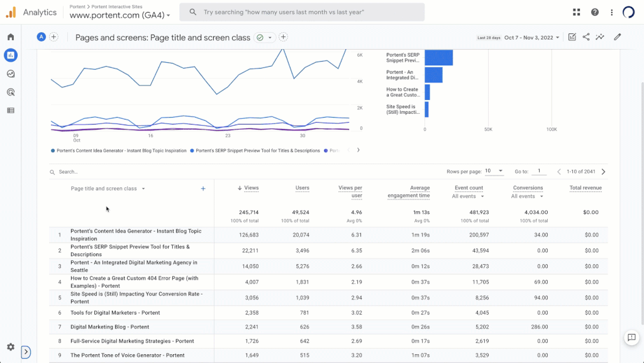
Task: Click row 'The Portent Tone of Voice Generator - Portent'
Action: click(x=328, y=355)
